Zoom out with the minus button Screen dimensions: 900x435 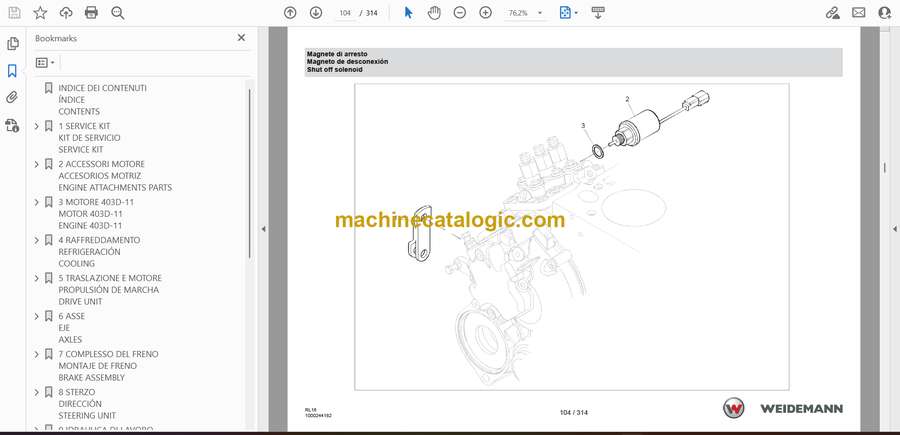(460, 13)
